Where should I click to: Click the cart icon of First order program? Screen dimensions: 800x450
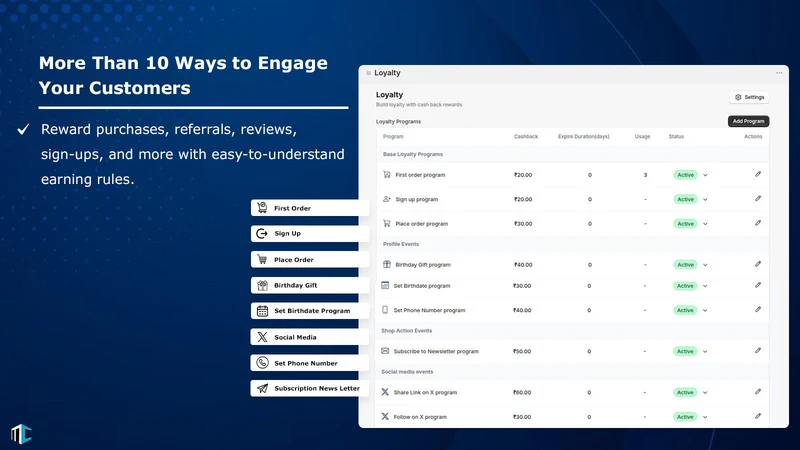tap(387, 174)
